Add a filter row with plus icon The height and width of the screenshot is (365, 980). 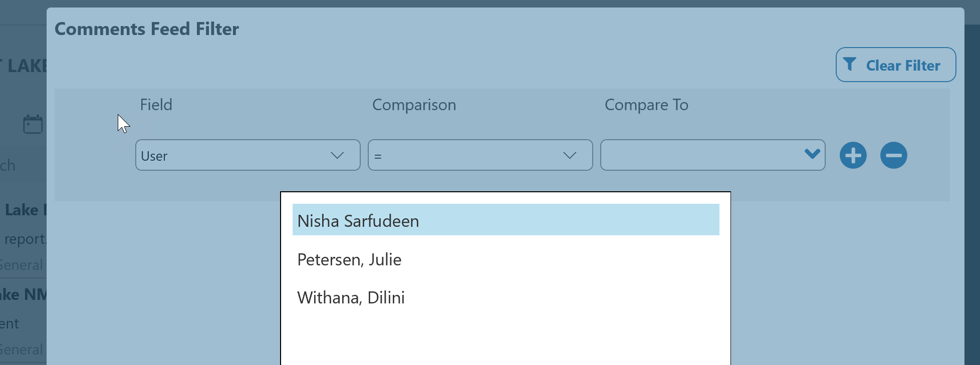[x=853, y=155]
